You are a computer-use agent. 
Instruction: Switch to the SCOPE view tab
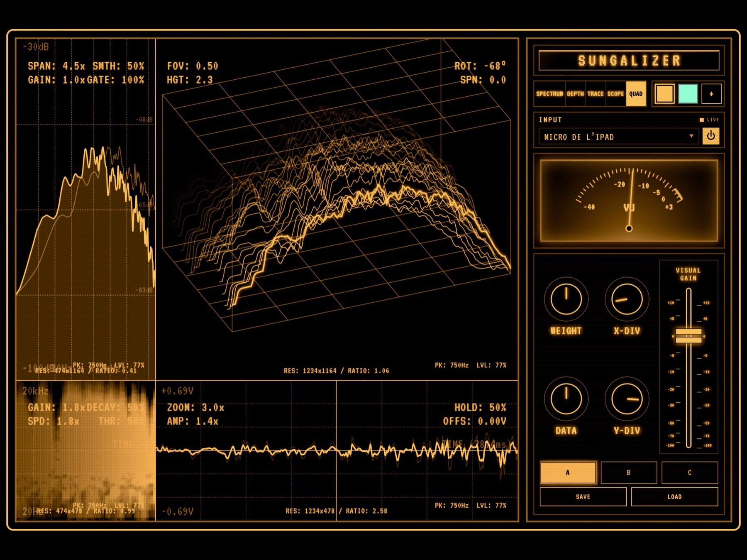(x=615, y=94)
